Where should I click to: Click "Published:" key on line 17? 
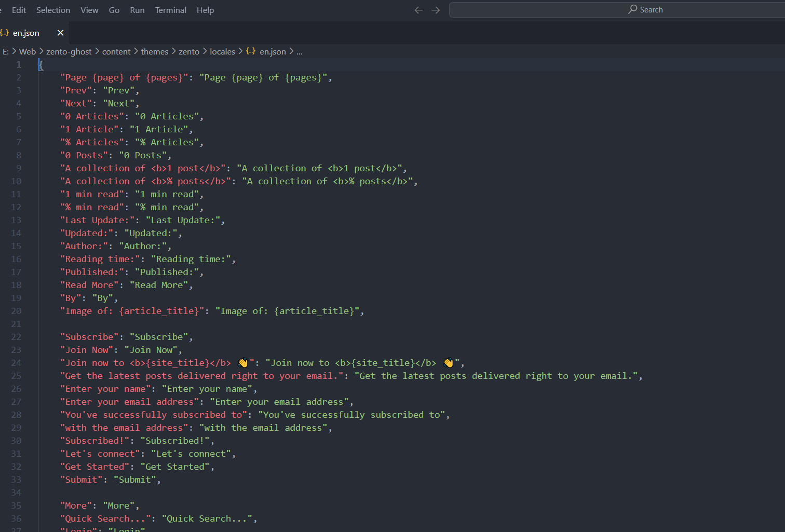click(x=92, y=272)
